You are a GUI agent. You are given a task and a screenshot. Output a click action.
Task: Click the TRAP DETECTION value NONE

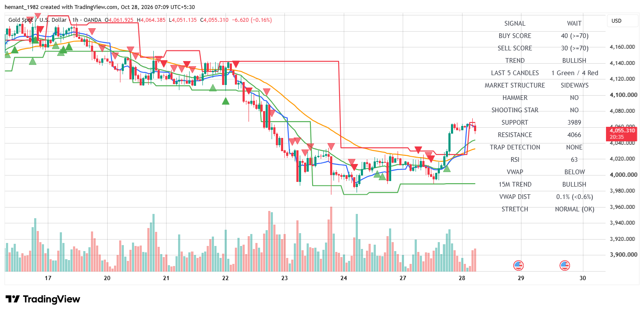click(574, 147)
